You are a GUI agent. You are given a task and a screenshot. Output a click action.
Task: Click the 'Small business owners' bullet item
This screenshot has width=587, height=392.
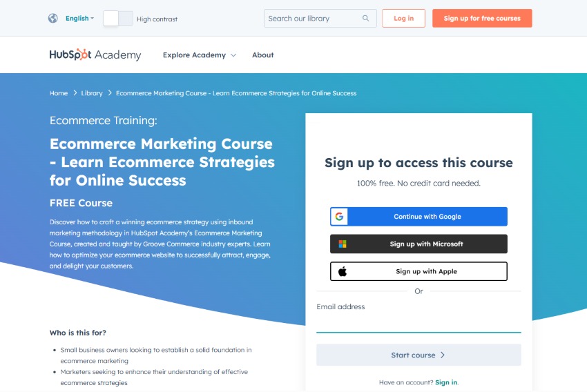pos(156,355)
